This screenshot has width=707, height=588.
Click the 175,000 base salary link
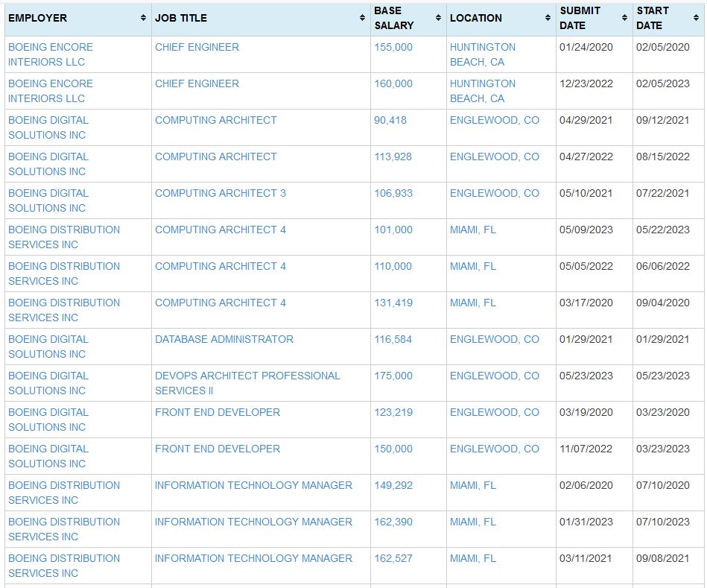pos(393,376)
